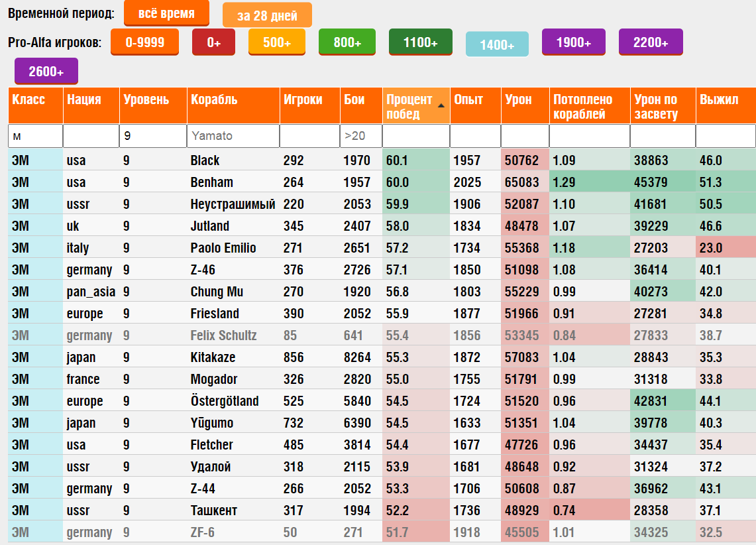
Task: Select the за 28 дней period button
Action: pos(267,15)
